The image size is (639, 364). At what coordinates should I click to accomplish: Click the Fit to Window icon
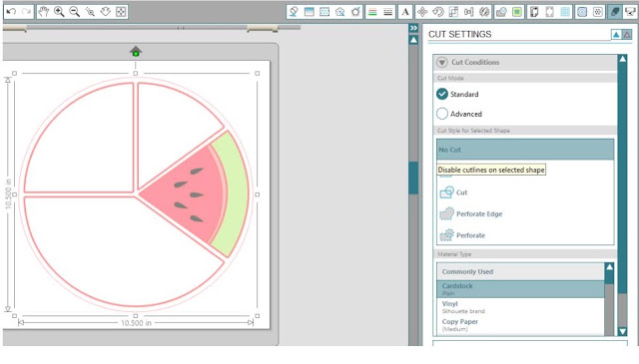(121, 12)
